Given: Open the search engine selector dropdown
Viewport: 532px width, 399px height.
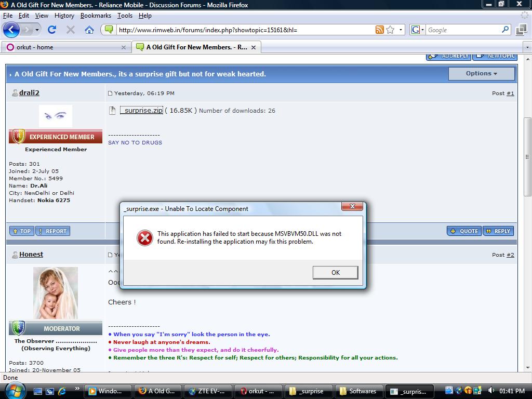Looking at the screenshot, I should click(418, 30).
